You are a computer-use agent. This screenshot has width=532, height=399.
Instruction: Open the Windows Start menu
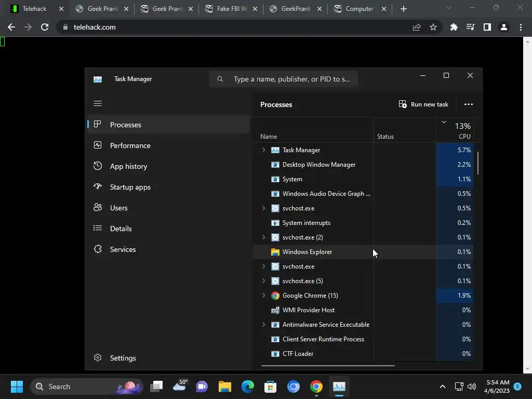point(17,387)
